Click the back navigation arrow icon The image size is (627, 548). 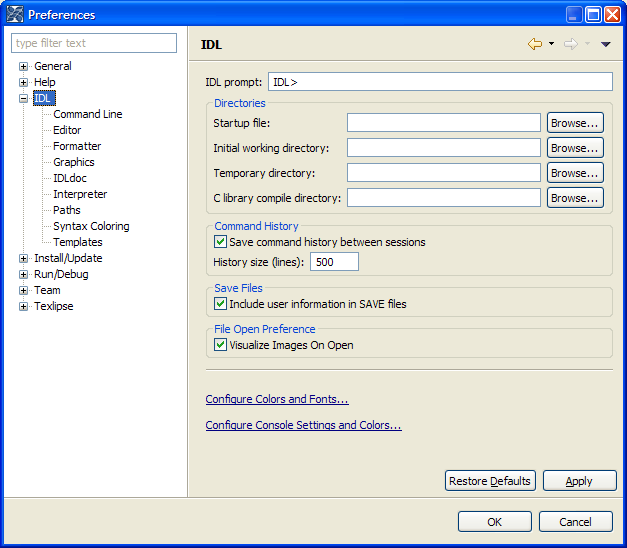pyautogui.click(x=535, y=44)
